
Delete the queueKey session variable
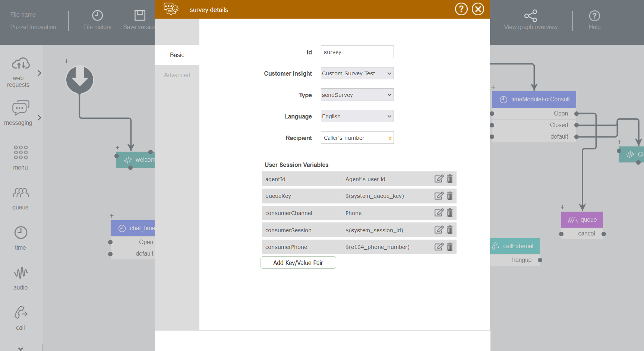tap(450, 196)
